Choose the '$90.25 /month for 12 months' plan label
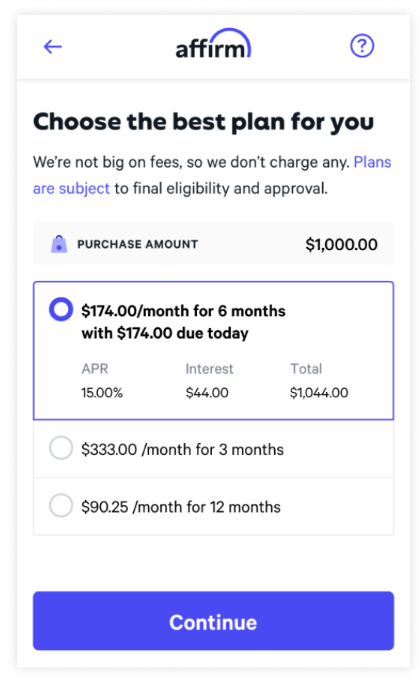The height and width of the screenshot is (681, 420). pyautogui.click(x=181, y=507)
